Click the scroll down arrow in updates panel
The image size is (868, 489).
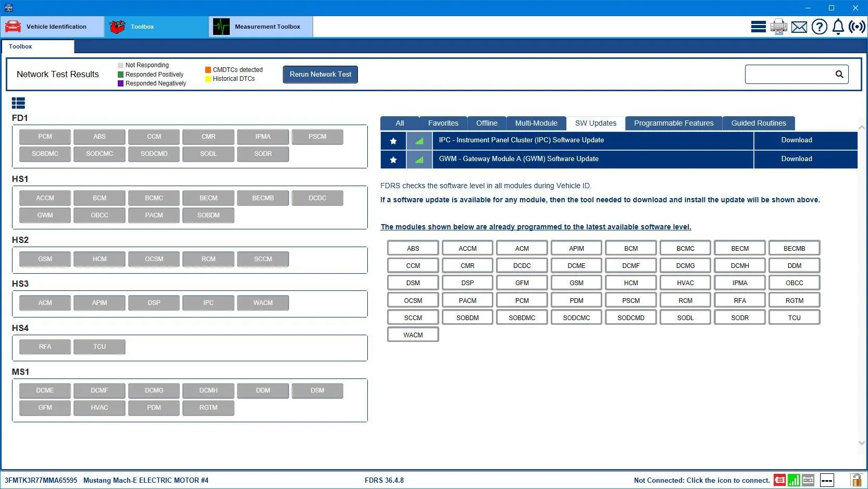[x=862, y=443]
